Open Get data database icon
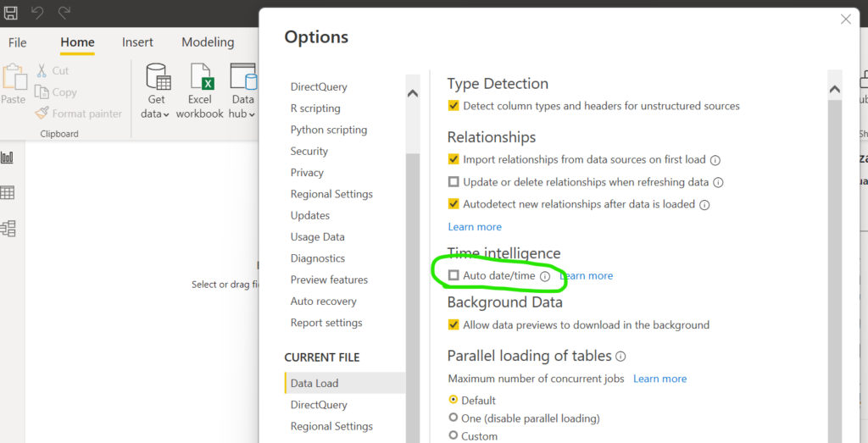 tap(158, 77)
